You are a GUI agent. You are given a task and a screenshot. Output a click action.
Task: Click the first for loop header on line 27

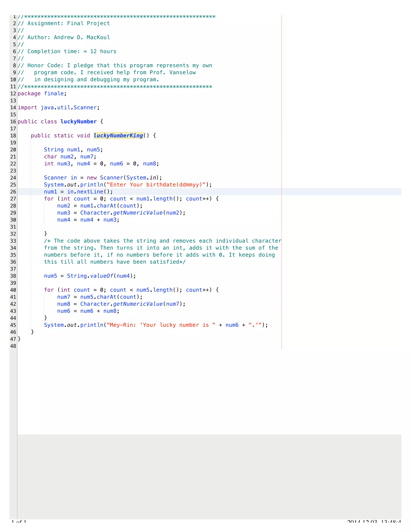pyautogui.click(x=131, y=199)
